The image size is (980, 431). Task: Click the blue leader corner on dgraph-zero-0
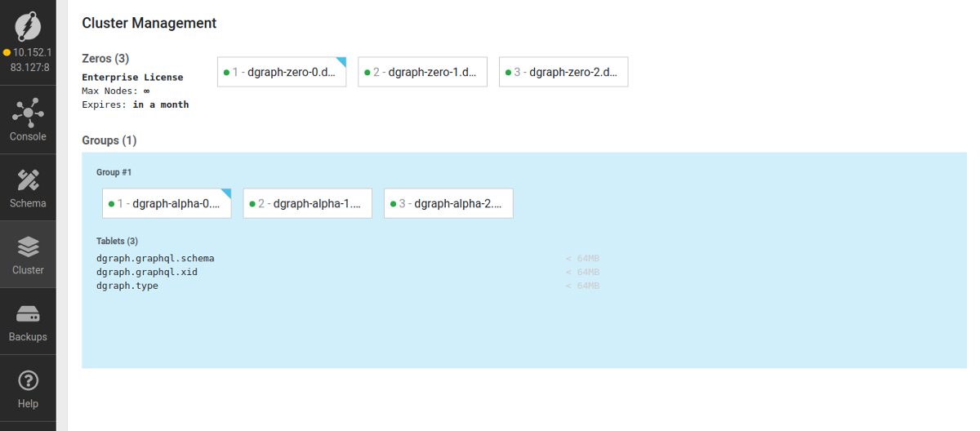tap(342, 62)
